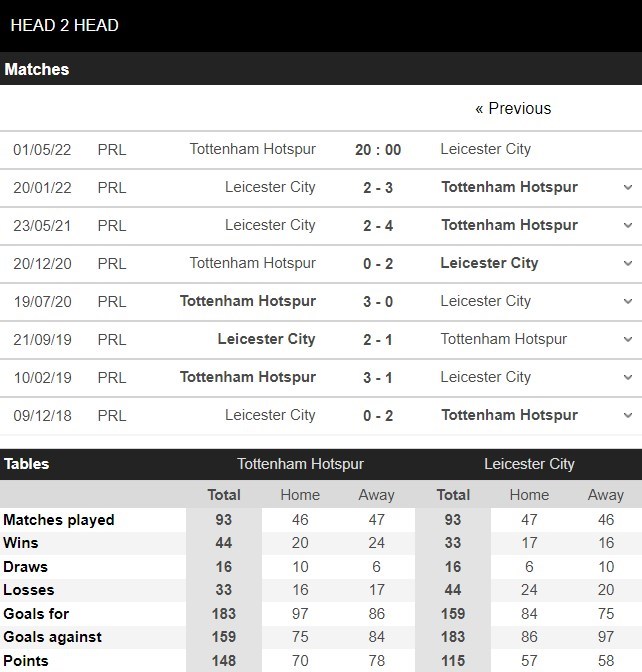Expand the 10/02/19 match row chevron
This screenshot has height=672, width=642.
click(627, 377)
